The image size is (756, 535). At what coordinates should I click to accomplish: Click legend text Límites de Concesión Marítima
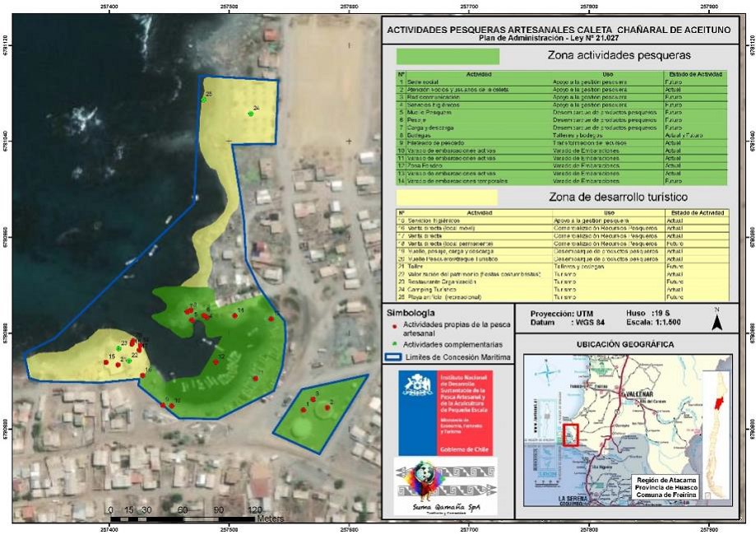click(457, 357)
